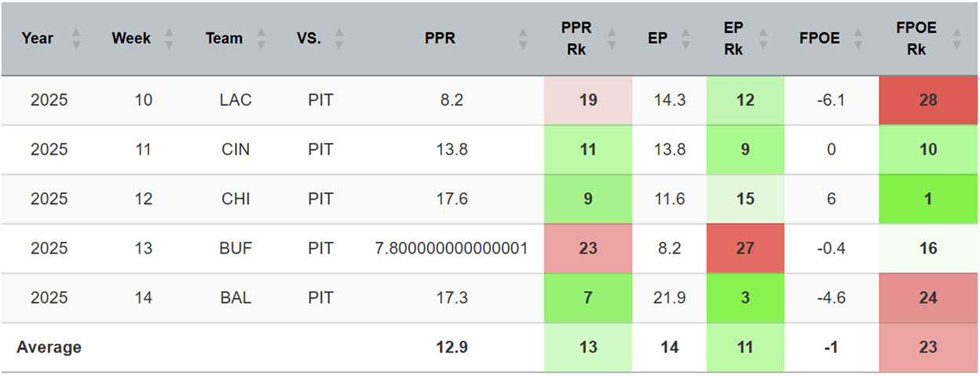Image resolution: width=980 pixels, height=376 pixels.
Task: Click the long PPR value 7.800000000000001
Action: tap(452, 249)
